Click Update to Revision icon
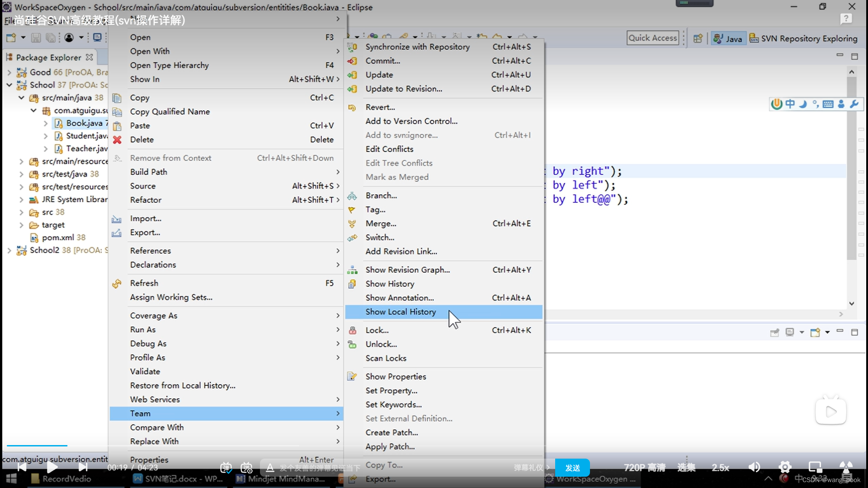Image resolution: width=868 pixels, height=488 pixels. pyautogui.click(x=352, y=89)
